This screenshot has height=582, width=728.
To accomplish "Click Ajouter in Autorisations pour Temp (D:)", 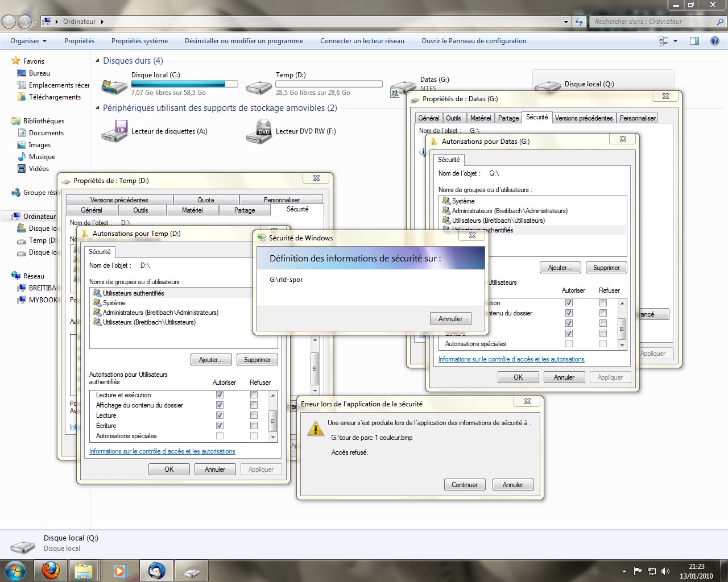I will tap(211, 360).
